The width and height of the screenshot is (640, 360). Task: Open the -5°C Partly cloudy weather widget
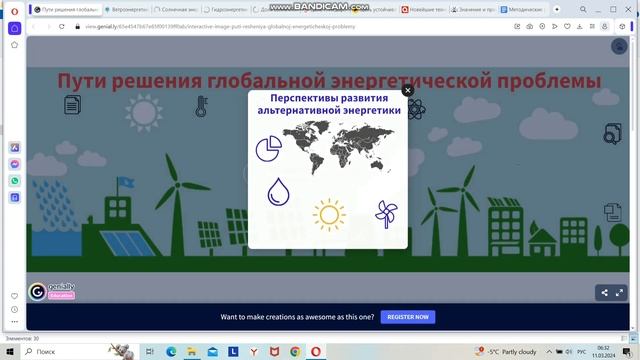tap(506, 351)
